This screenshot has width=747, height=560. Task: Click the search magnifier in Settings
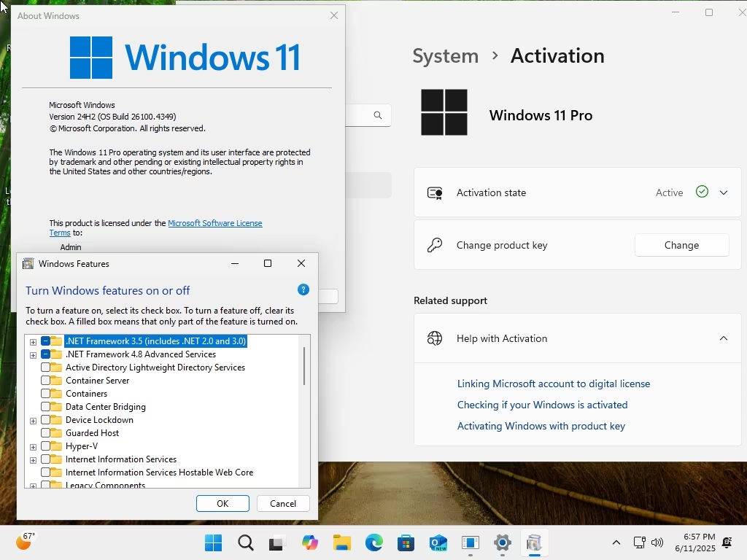[378, 114]
